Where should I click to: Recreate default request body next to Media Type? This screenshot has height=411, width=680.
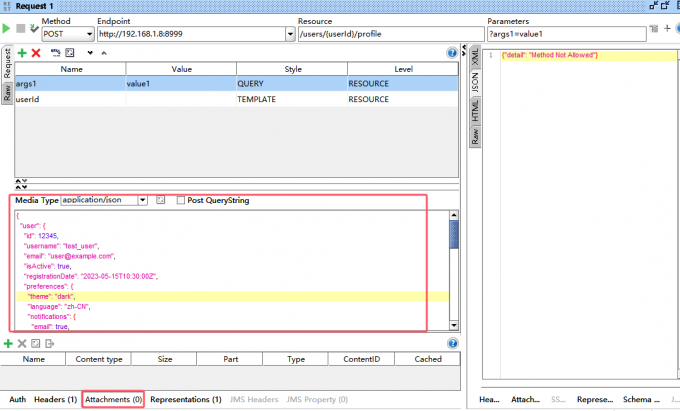click(160, 200)
